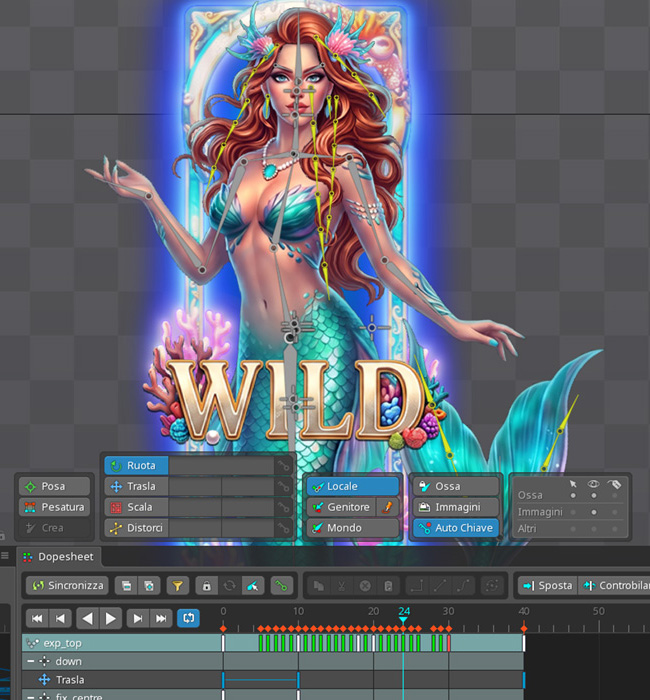Toggle the lock icon in the Dopesheet toolbar
Viewport: 650px width, 700px height.
coord(206,585)
